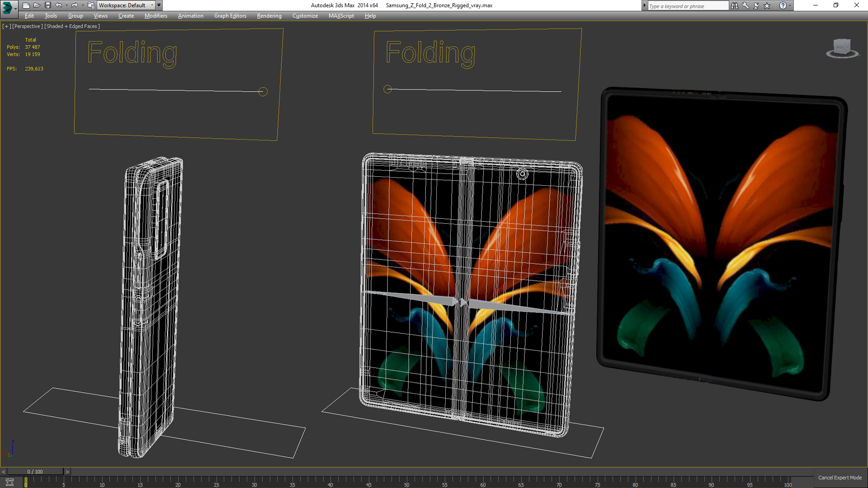Redo the action with the Redo arrow
Image resolution: width=868 pixels, height=488 pixels.
click(75, 5)
